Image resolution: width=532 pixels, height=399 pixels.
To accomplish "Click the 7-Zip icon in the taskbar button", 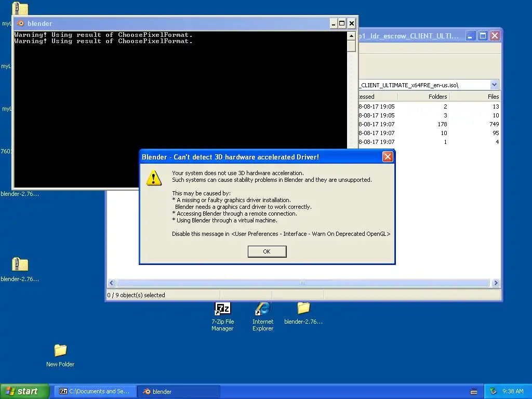I will tap(63, 391).
